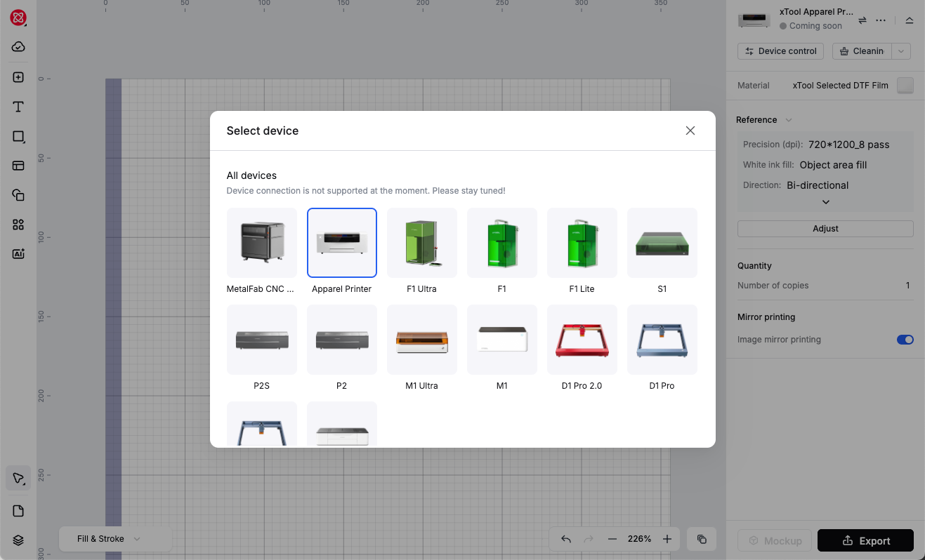Open the three-dot device options menu
Screen dimensions: 925x560
click(x=881, y=20)
